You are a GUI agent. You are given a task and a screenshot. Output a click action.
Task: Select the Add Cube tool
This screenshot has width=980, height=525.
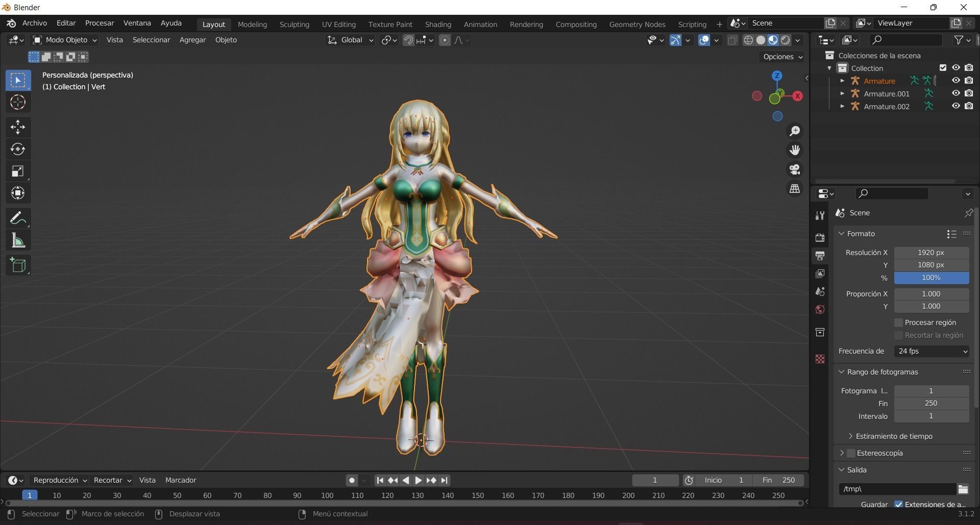18,265
